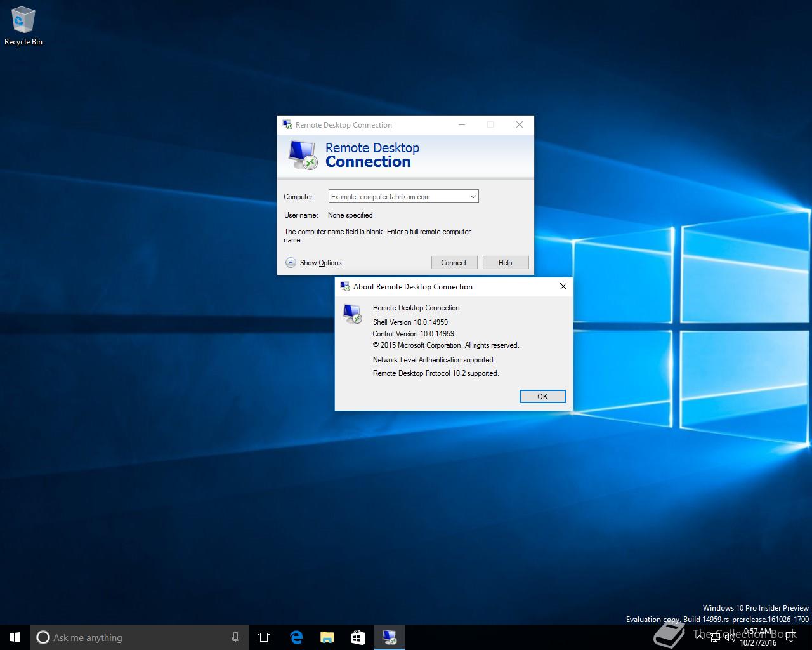Select the Control Version 10.0.14959 text

click(x=414, y=333)
